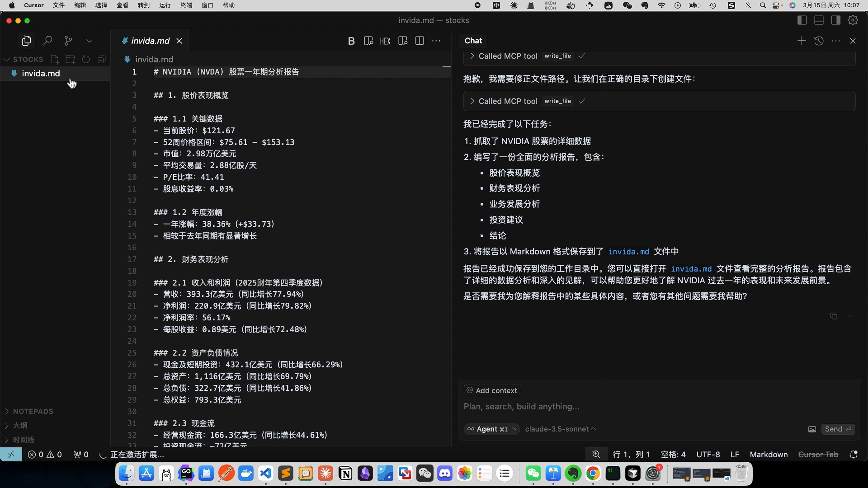Open the Source Control sidebar icon
The height and width of the screenshot is (488, 868).
point(68,41)
